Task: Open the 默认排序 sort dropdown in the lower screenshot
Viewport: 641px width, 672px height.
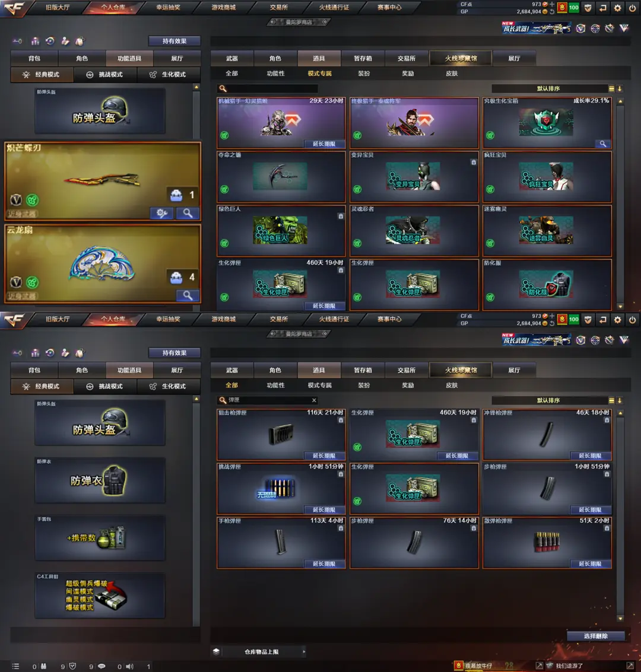Action: pyautogui.click(x=548, y=400)
